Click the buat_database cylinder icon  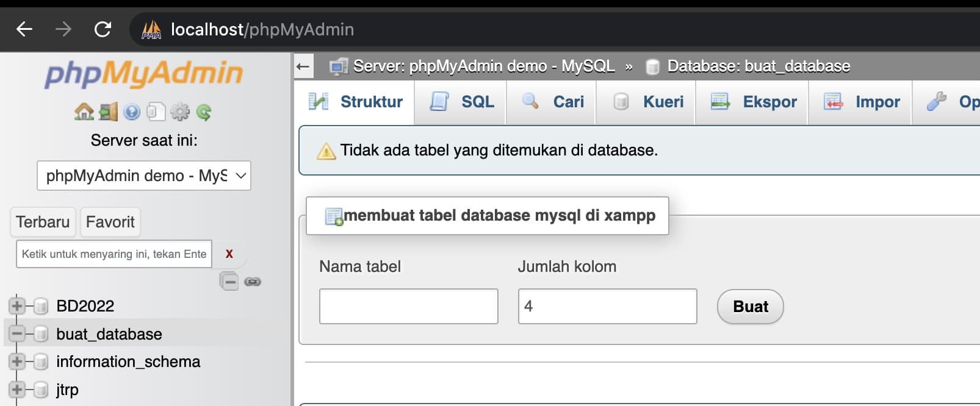click(41, 334)
